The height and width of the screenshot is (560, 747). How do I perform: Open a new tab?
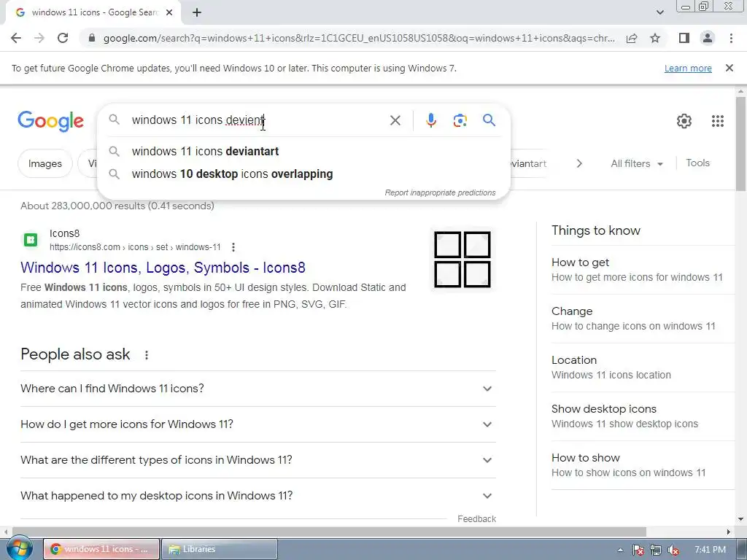(197, 12)
